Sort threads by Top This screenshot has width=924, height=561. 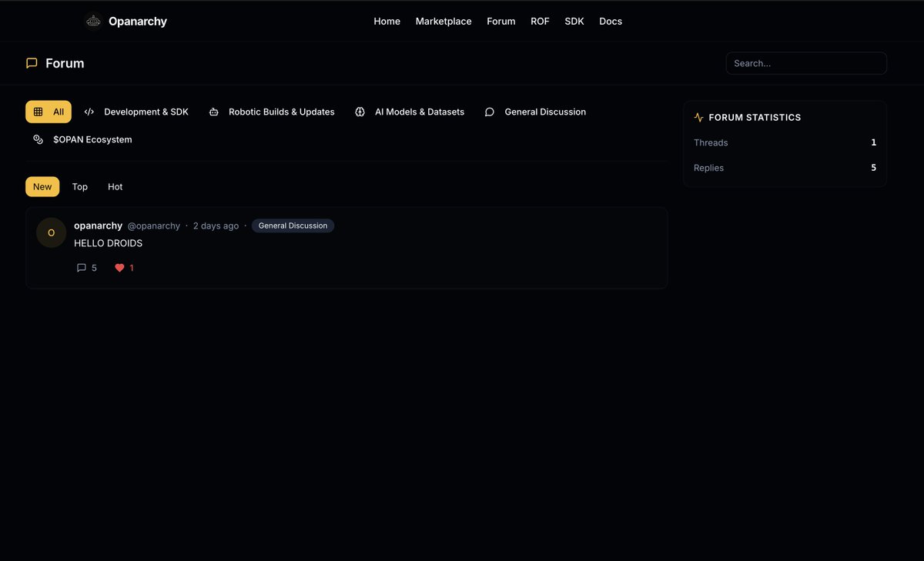[x=80, y=187]
